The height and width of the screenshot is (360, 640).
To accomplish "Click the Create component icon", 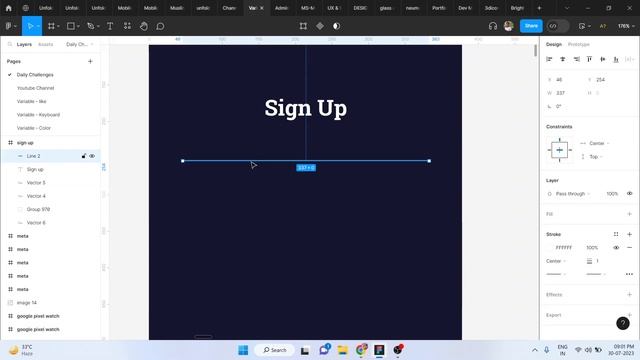I will click(320, 26).
